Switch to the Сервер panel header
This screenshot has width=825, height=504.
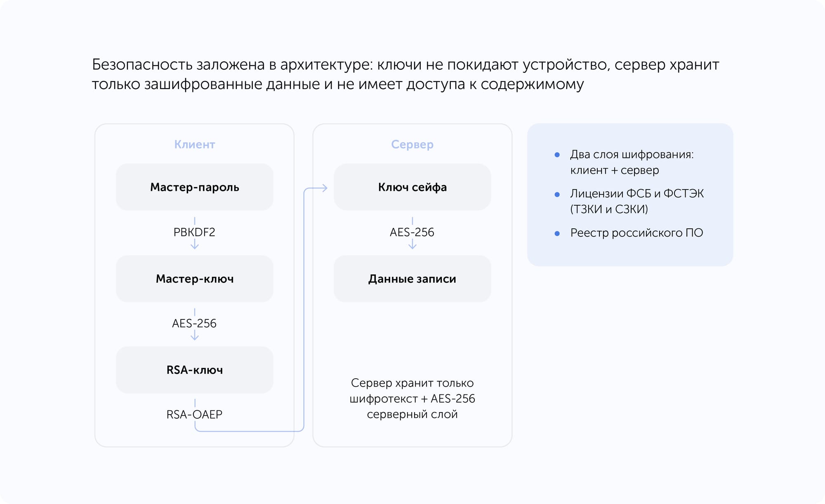412,144
